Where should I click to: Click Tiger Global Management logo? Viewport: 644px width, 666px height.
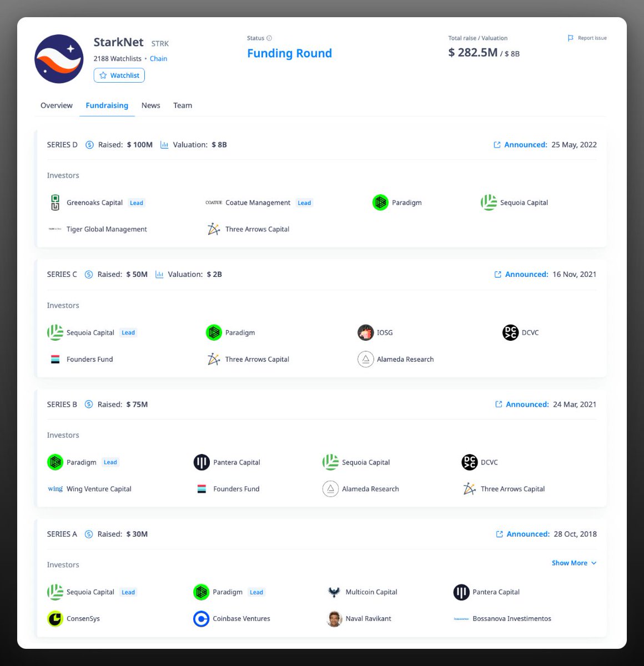click(x=55, y=229)
